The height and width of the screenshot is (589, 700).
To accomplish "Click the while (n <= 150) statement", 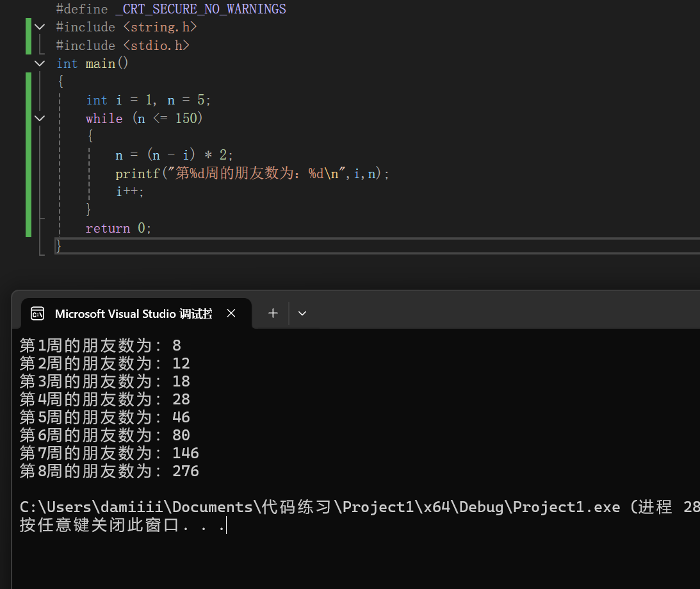I will pos(144,119).
